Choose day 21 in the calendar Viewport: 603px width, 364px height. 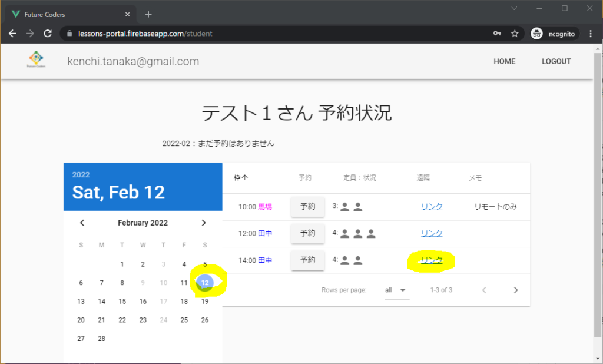[101, 320]
